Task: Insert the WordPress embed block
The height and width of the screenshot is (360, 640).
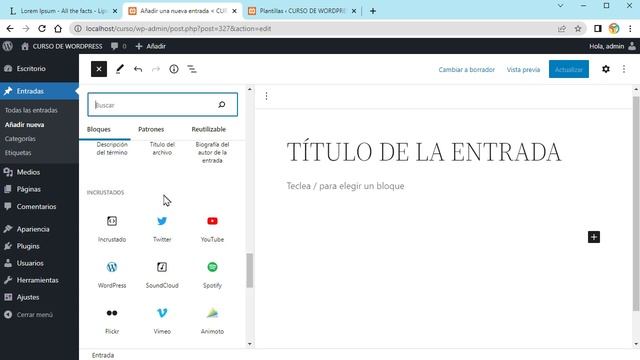Action: pos(112,275)
